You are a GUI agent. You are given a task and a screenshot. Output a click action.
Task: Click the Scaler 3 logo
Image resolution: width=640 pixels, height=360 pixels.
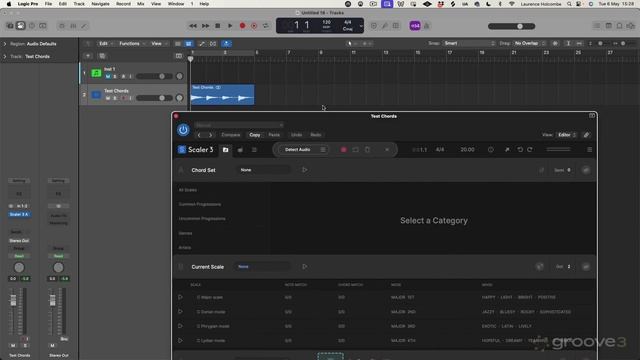click(196, 150)
